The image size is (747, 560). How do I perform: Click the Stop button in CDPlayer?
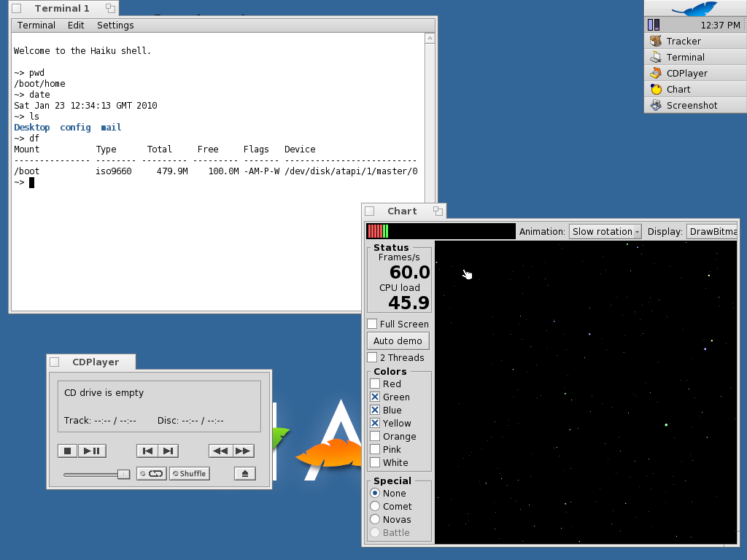(67, 451)
